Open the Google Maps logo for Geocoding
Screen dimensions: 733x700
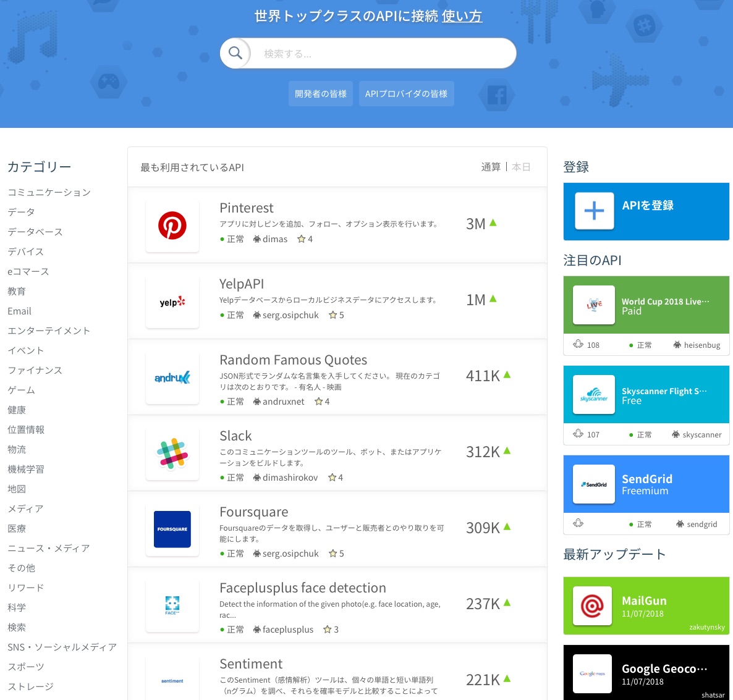tap(592, 673)
